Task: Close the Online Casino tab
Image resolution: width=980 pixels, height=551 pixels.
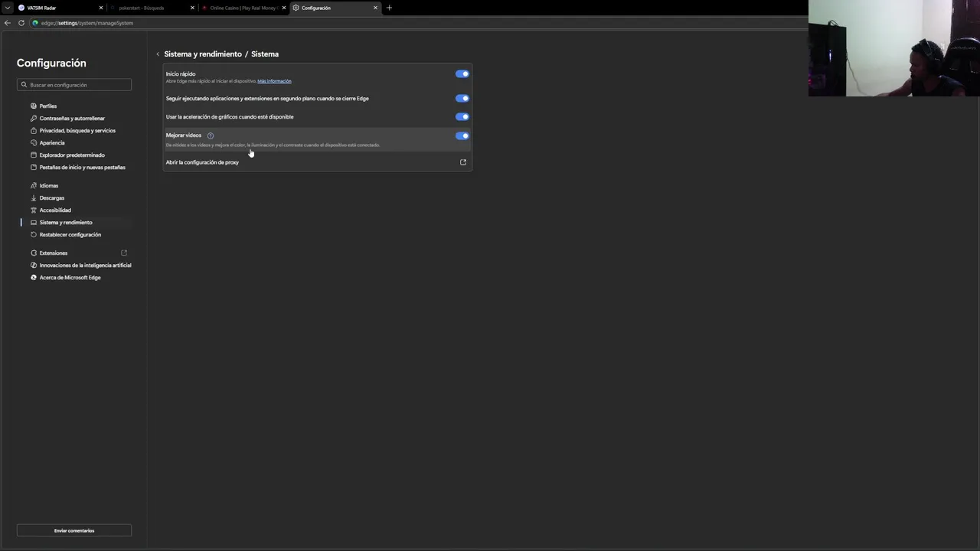Action: point(284,8)
